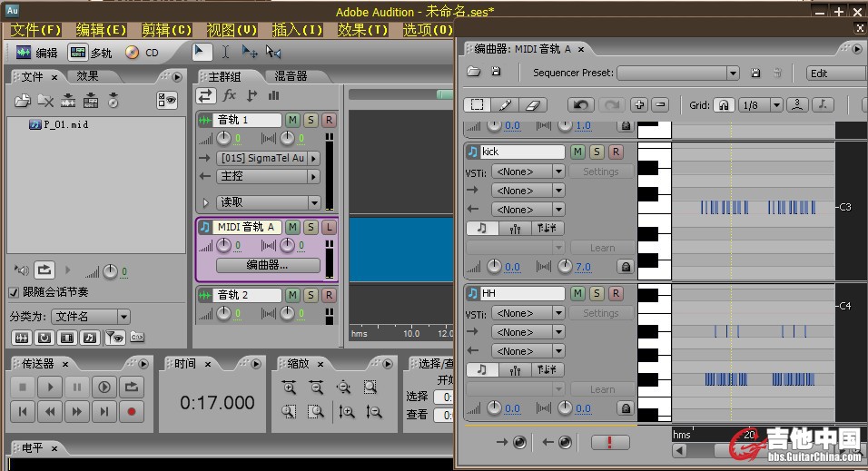Select the pencil draw tool in Sequencer
Image resolution: width=868 pixels, height=471 pixels.
point(504,105)
